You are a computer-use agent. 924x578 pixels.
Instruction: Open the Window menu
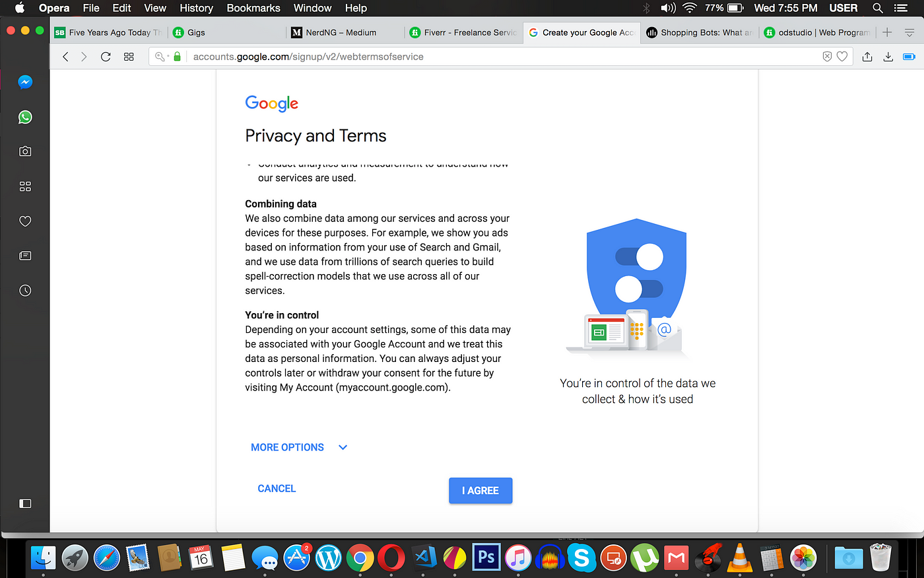click(x=312, y=8)
